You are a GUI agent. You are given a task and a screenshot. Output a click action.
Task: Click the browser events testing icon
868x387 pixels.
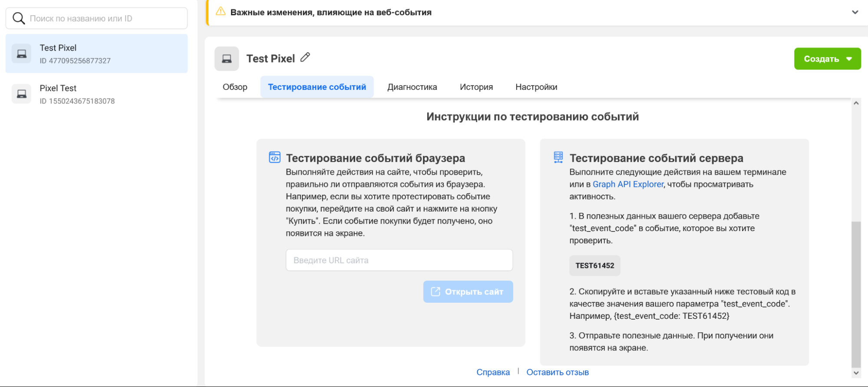coord(274,157)
